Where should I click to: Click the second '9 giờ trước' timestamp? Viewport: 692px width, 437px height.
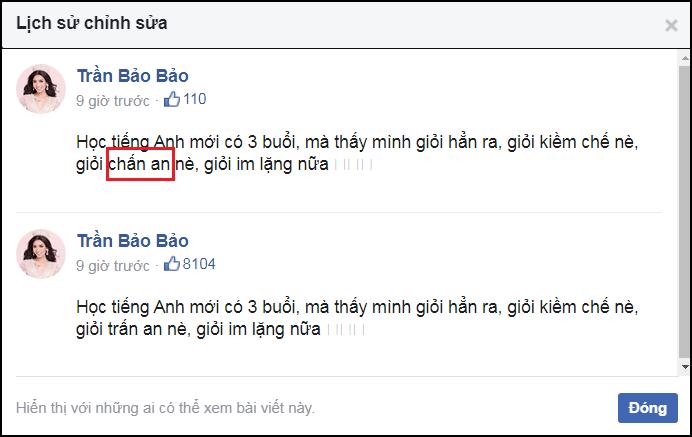click(113, 266)
